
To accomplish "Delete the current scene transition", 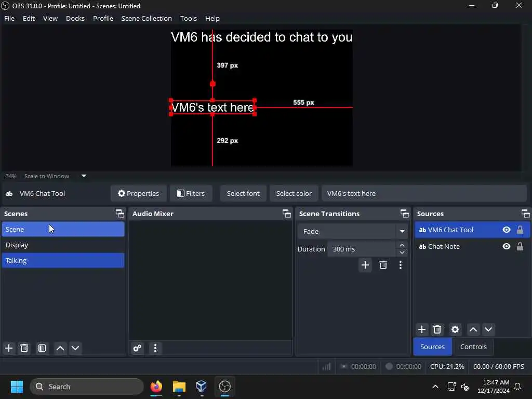I will (383, 265).
